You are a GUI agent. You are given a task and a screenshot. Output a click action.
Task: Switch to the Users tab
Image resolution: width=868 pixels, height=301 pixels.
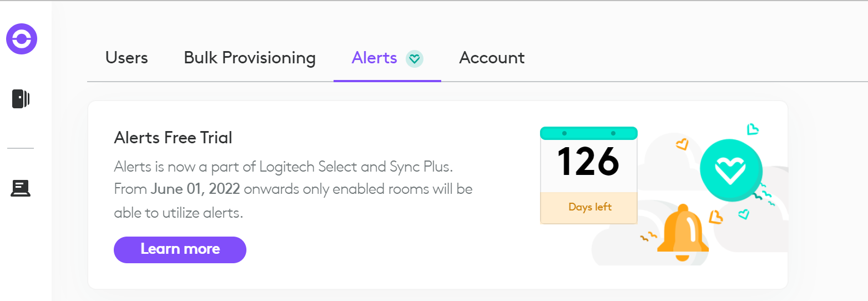[x=127, y=58]
